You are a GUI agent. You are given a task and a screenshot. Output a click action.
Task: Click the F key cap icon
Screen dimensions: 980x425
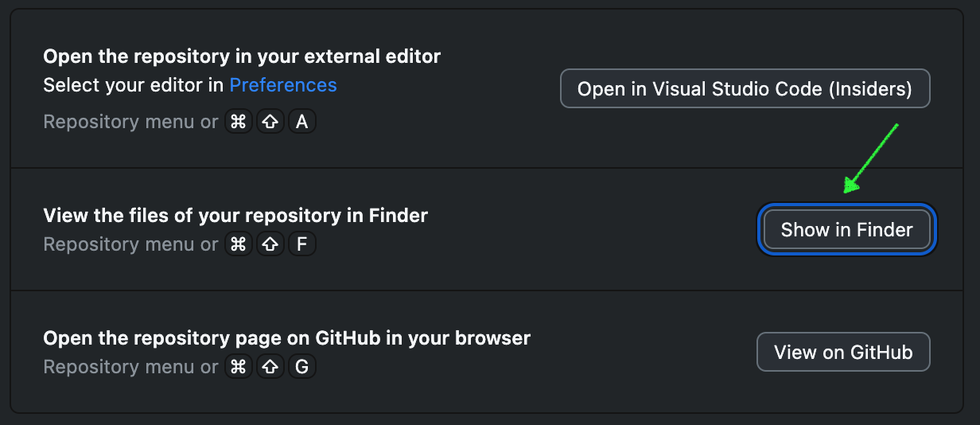pos(301,244)
